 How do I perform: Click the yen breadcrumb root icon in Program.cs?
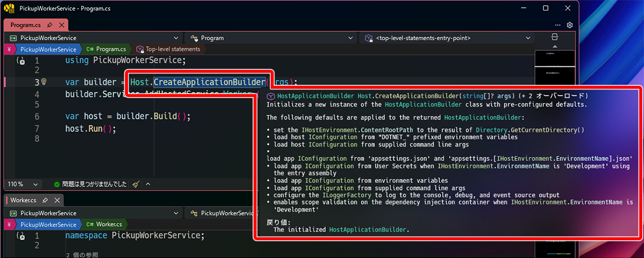click(9, 49)
